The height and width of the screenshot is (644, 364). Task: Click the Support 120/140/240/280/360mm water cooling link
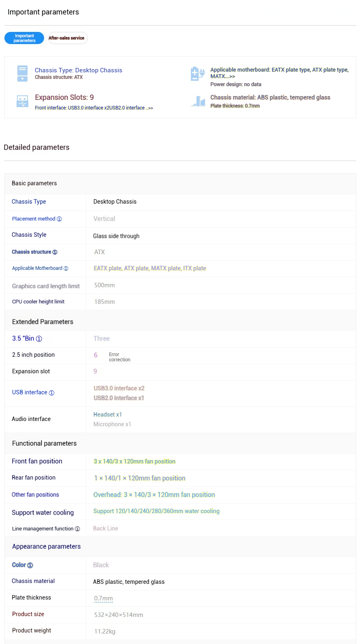[156, 511]
